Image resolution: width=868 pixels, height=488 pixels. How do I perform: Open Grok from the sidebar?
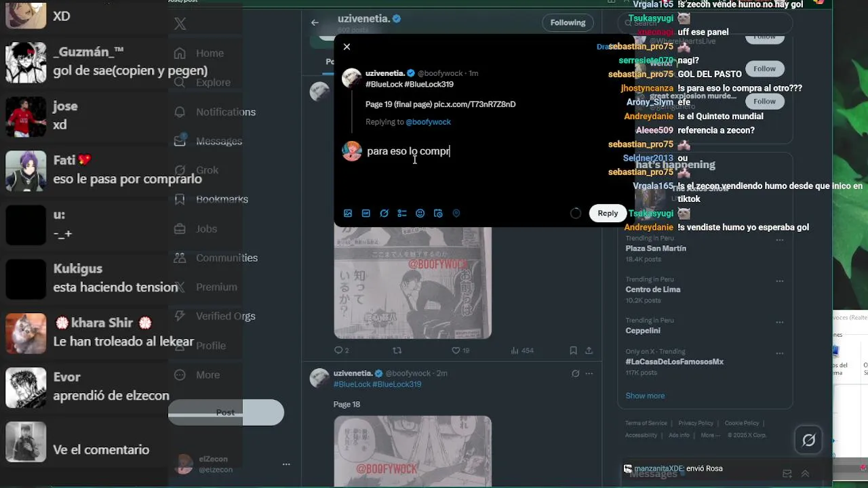[x=196, y=170]
